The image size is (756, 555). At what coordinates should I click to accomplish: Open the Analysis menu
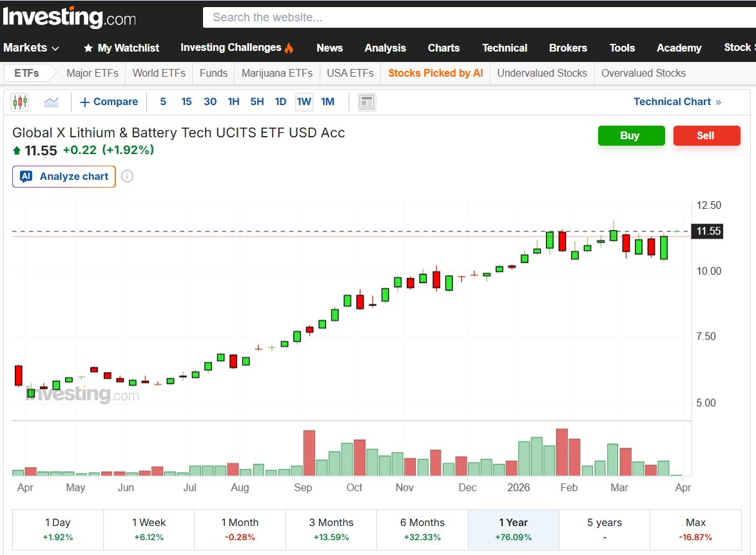[x=385, y=48]
